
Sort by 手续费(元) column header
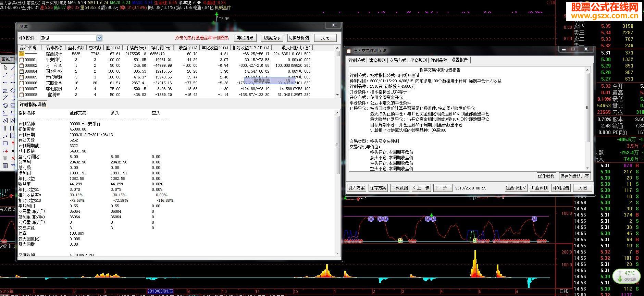click(x=135, y=48)
